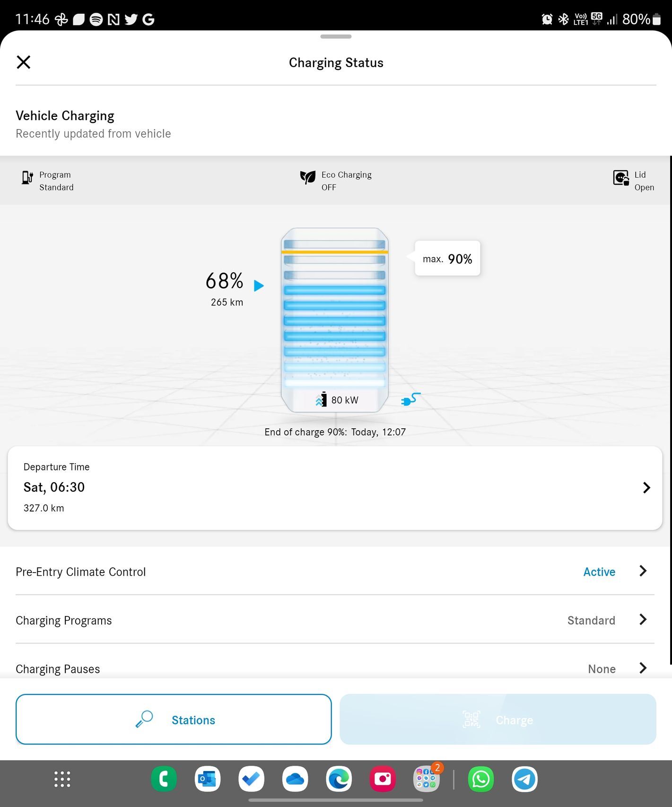Screen dimensions: 672x807
Task: Expand Charging Programs options chevron
Action: tap(643, 620)
